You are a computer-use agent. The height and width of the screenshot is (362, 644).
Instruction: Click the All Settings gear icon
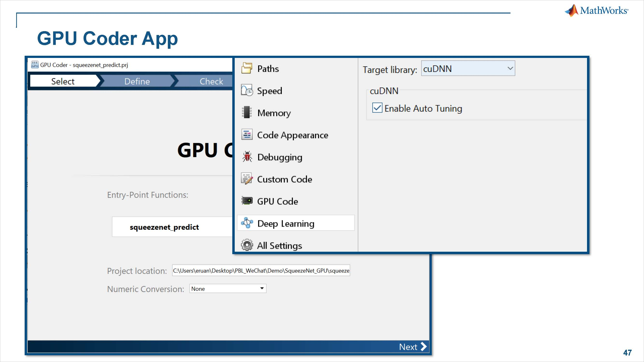pyautogui.click(x=247, y=245)
